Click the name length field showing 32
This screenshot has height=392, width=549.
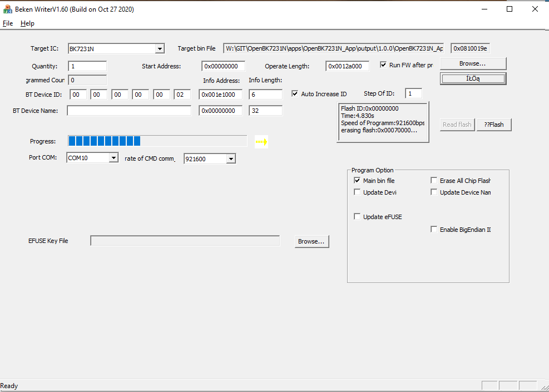click(x=266, y=111)
